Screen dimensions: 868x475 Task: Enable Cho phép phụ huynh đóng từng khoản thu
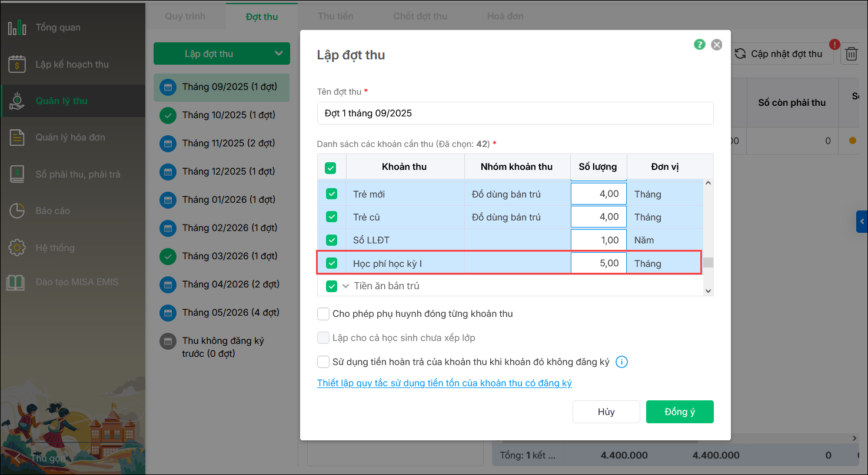coord(323,314)
